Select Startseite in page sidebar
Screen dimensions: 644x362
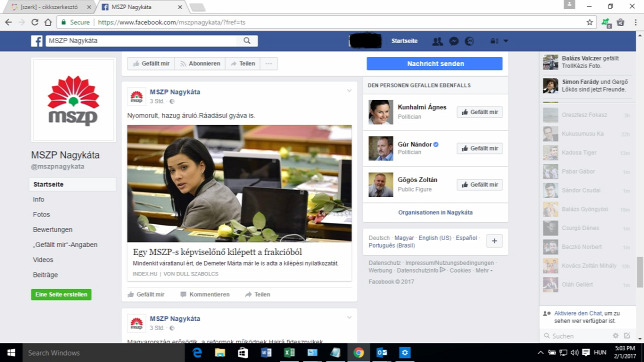point(73,184)
